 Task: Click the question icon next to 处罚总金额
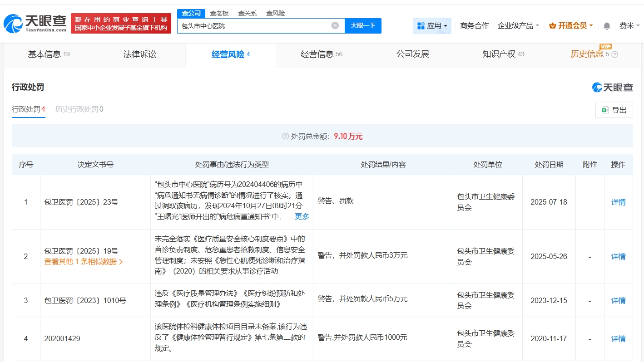coord(285,137)
